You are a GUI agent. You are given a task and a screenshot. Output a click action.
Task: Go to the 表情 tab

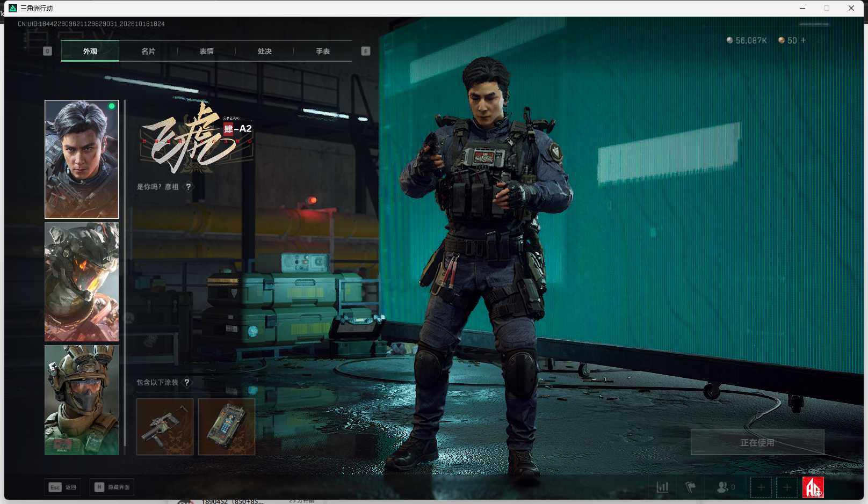tap(206, 52)
